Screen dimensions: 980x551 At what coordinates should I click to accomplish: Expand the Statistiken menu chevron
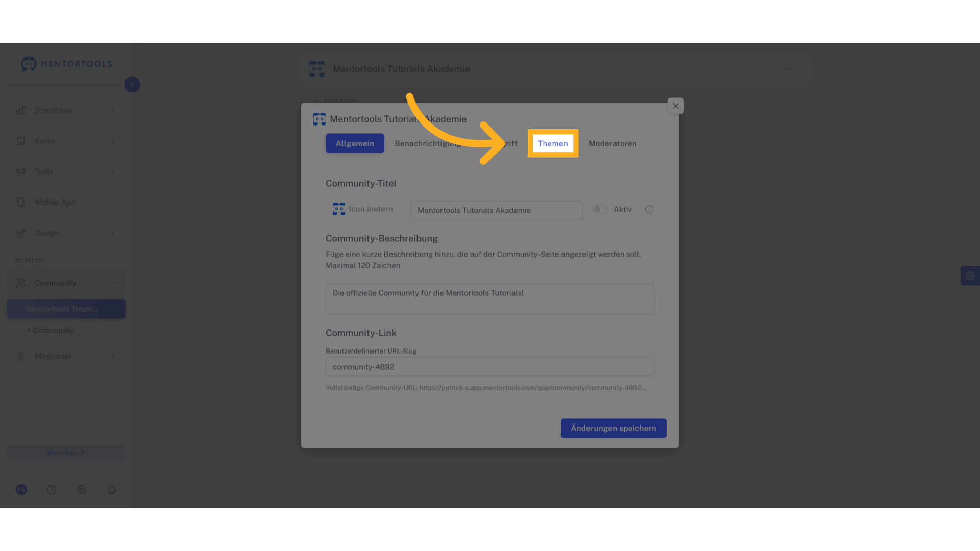point(113,111)
